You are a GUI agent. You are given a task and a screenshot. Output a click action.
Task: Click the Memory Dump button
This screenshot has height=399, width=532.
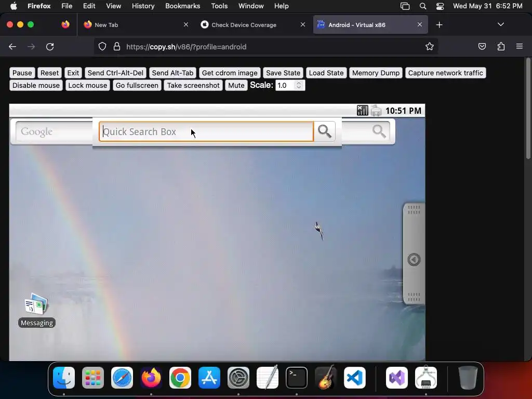click(x=376, y=73)
